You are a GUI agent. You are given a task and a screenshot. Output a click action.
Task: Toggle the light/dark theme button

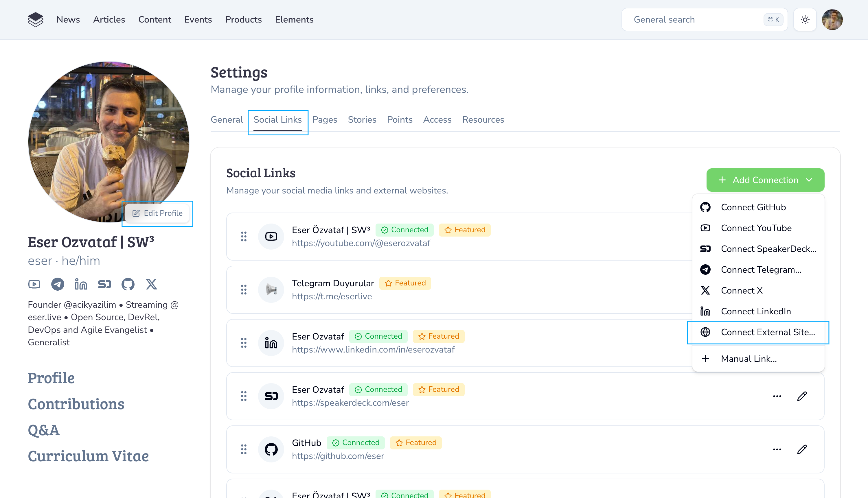click(x=805, y=19)
